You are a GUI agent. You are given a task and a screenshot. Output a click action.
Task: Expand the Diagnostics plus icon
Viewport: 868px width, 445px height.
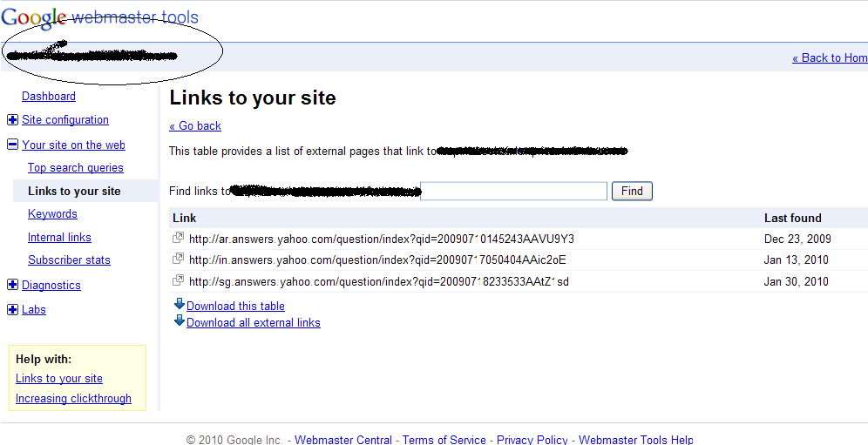pos(12,285)
